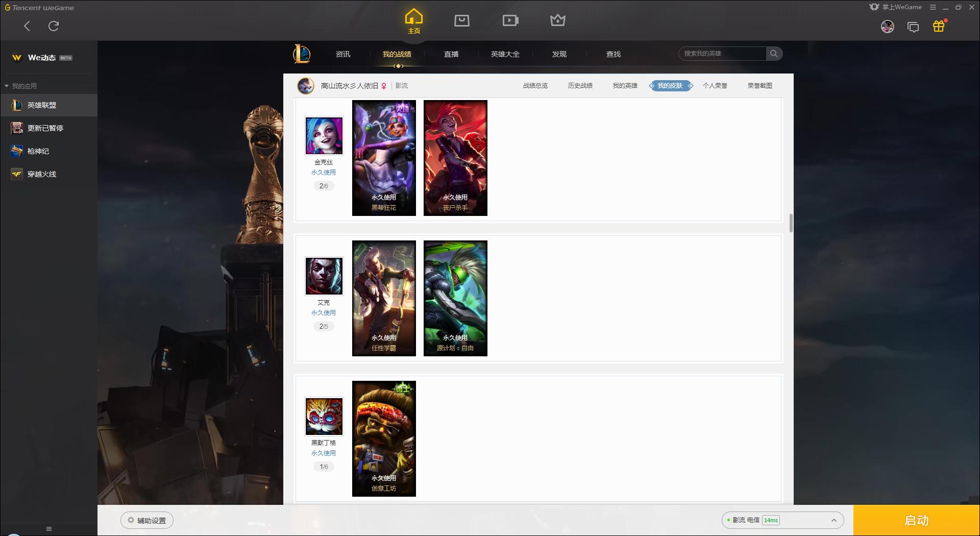Open the 资讯 tab

(343, 54)
